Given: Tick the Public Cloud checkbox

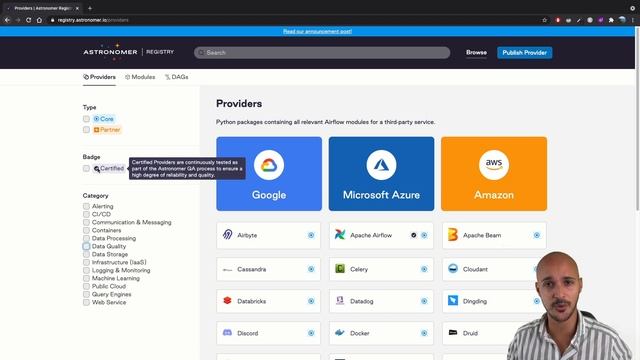Looking at the screenshot, I should pos(86,286).
